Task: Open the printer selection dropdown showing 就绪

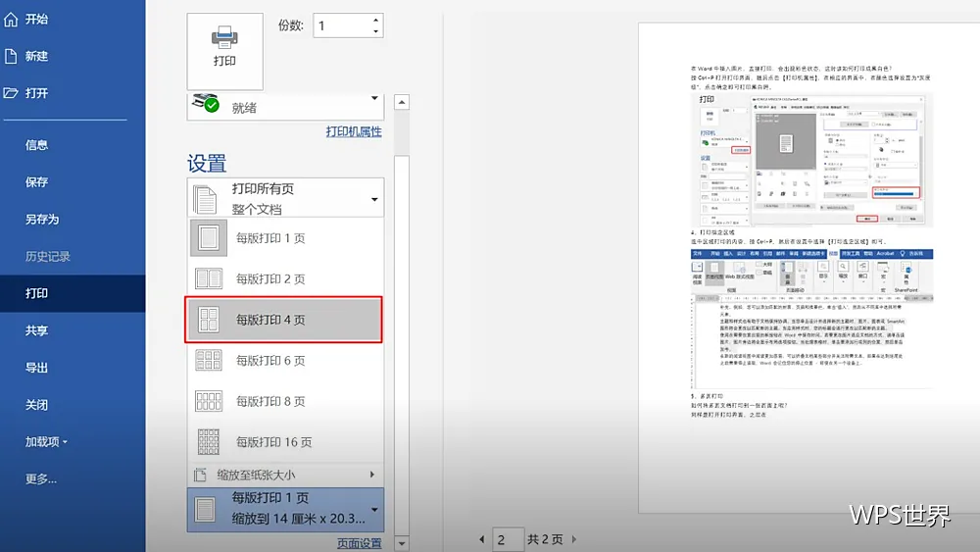Action: click(x=285, y=106)
